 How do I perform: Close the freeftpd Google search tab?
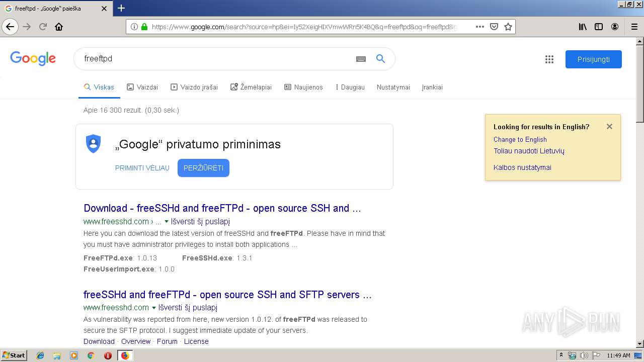coord(104,9)
